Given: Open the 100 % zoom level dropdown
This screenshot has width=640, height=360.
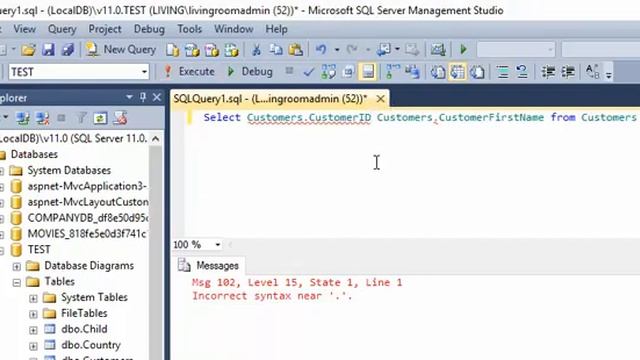Looking at the screenshot, I should [218, 245].
